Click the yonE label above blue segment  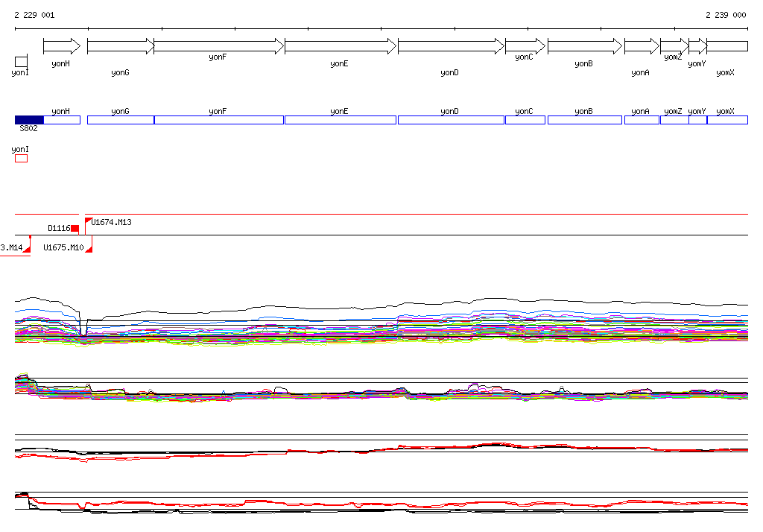(x=339, y=112)
